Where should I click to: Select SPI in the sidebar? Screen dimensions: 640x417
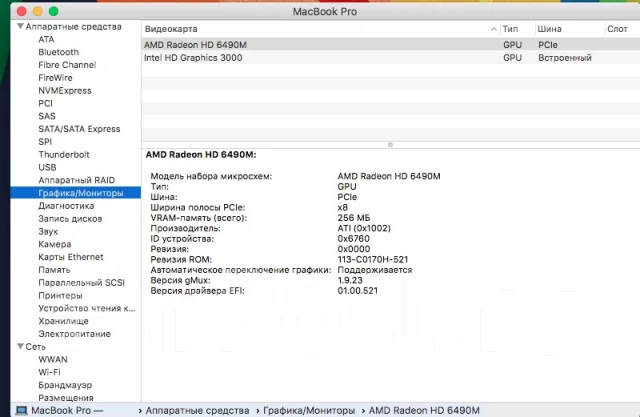coord(45,142)
